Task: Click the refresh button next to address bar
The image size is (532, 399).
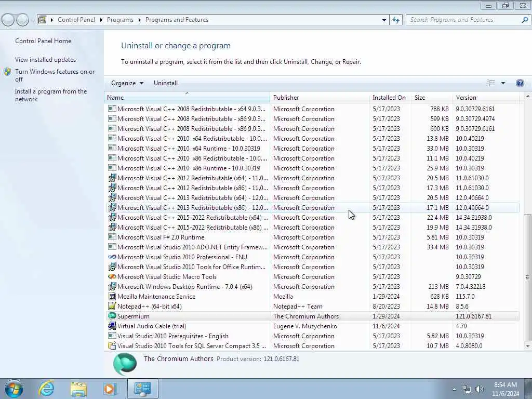Action: click(395, 20)
